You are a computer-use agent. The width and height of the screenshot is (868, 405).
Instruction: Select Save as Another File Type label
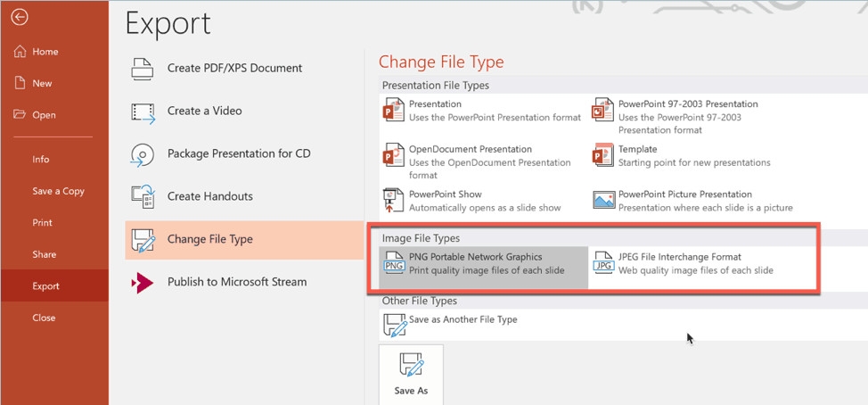point(463,319)
